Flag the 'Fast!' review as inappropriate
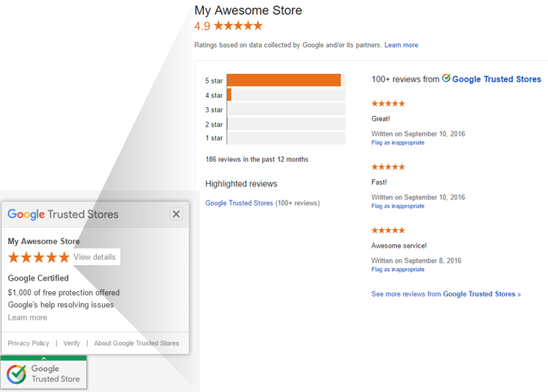548x392 pixels. [x=398, y=206]
